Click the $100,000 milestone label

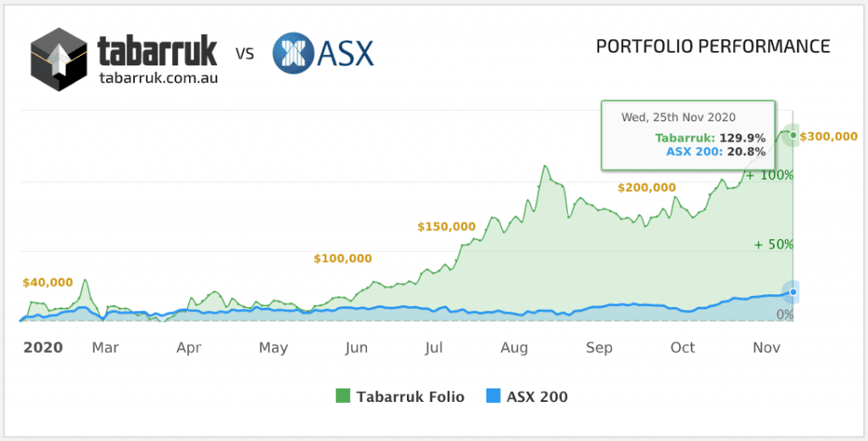coord(342,259)
